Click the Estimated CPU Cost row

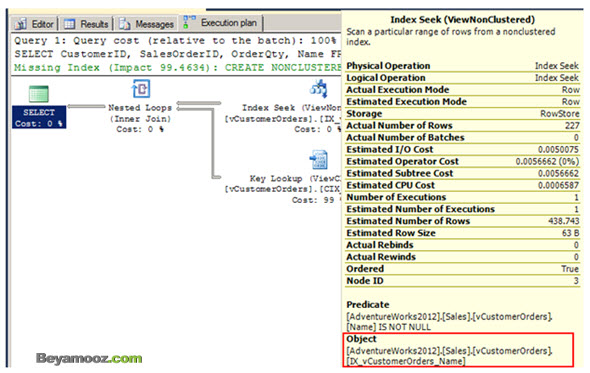462,186
